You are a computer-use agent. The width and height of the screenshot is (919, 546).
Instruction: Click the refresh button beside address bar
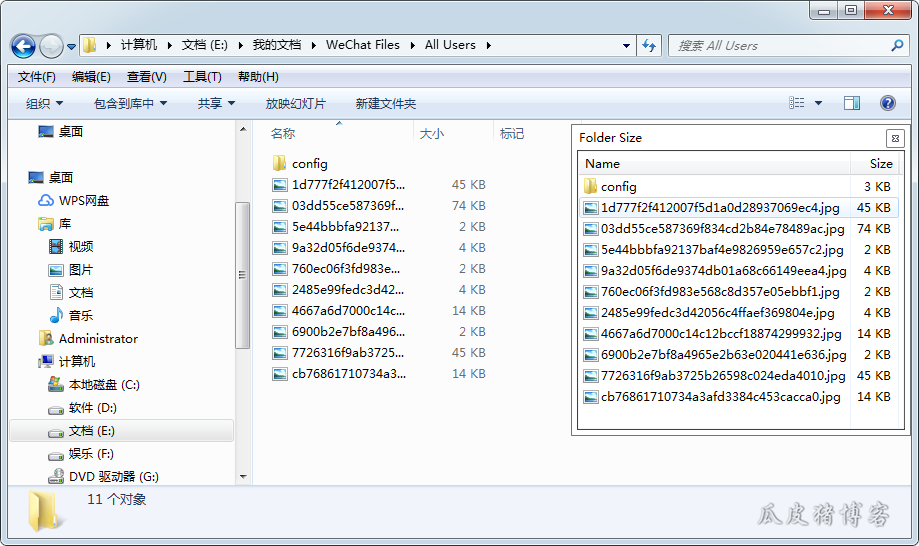click(x=649, y=45)
